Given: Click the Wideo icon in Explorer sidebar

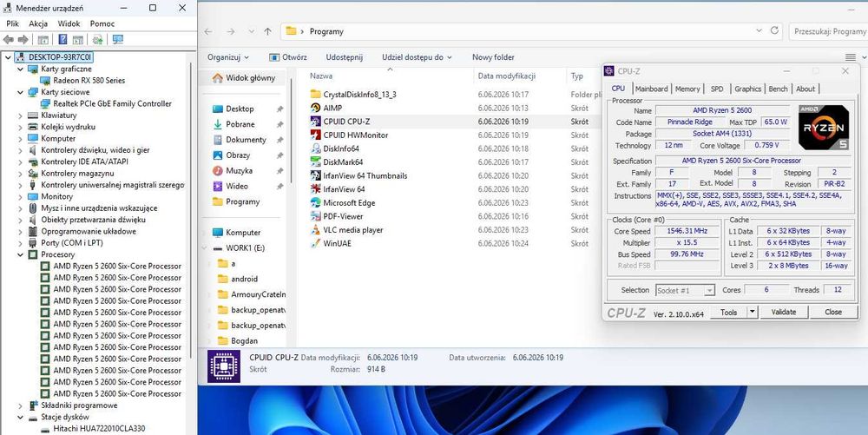Looking at the screenshot, I should (218, 187).
